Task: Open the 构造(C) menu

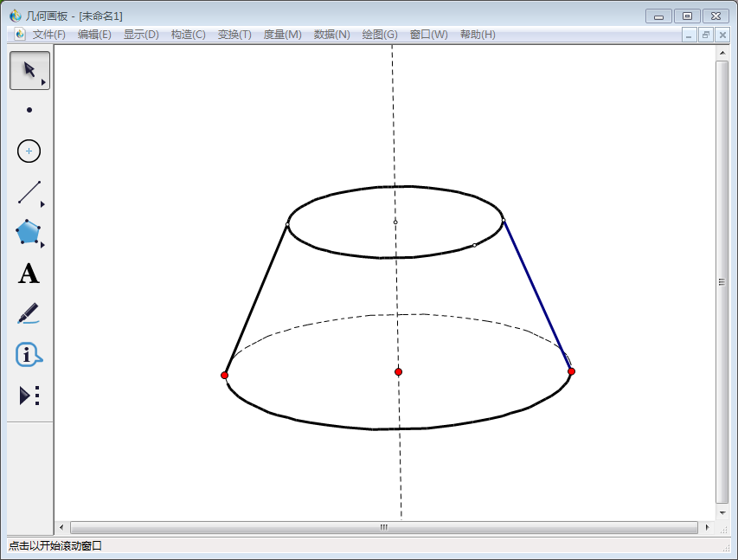Action: coord(188,35)
